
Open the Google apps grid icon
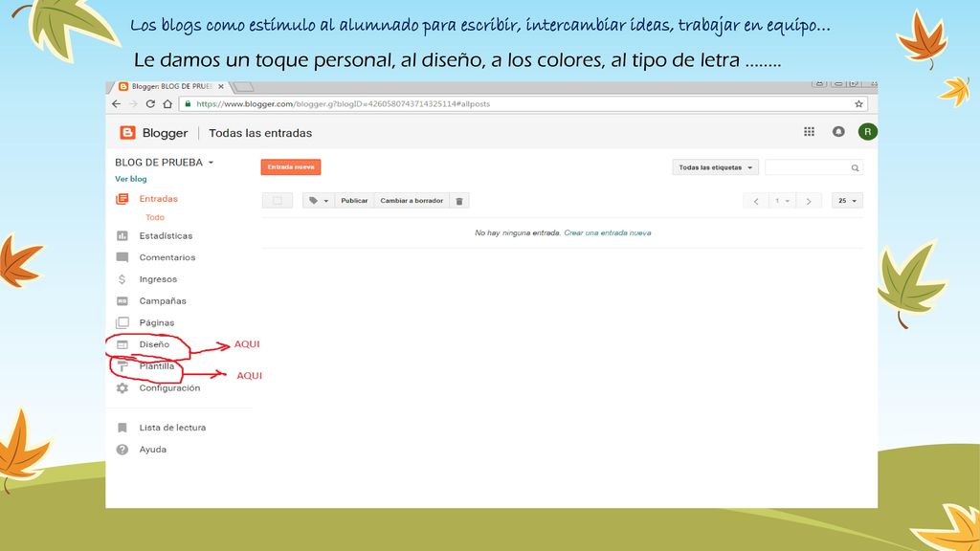[809, 132]
